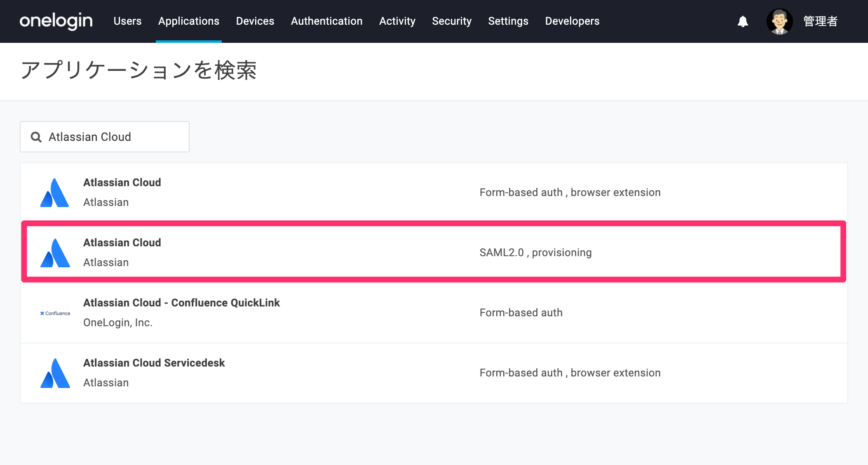The height and width of the screenshot is (465, 868).
Task: Open the Users menu
Action: point(127,21)
